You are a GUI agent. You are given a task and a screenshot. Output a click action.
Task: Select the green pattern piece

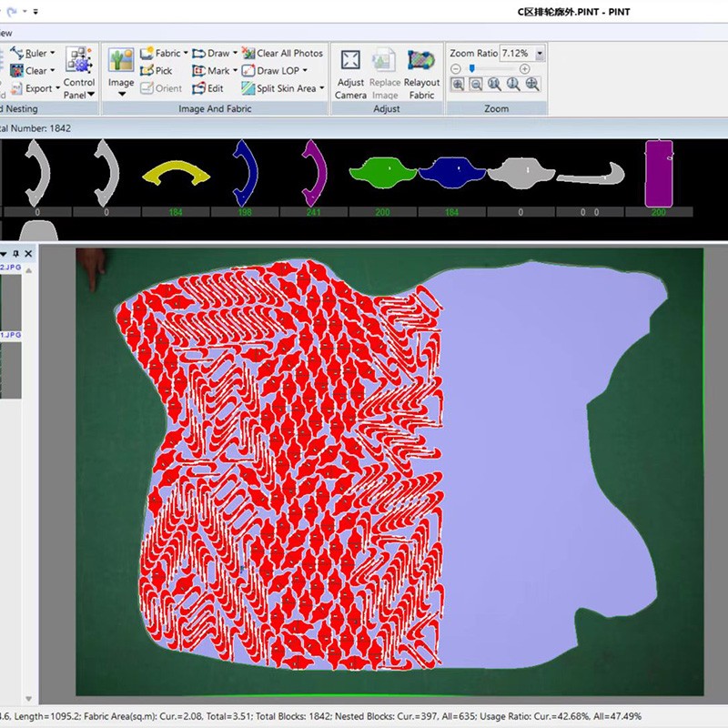[383, 172]
